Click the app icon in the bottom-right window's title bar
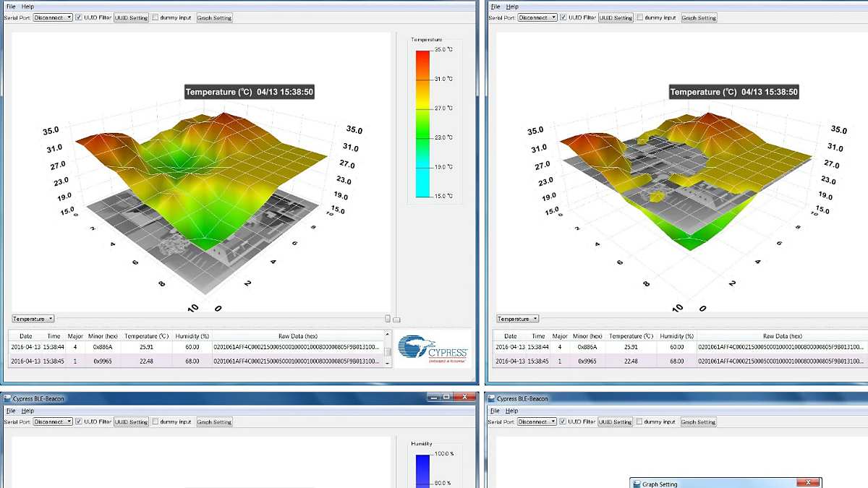 pos(491,398)
